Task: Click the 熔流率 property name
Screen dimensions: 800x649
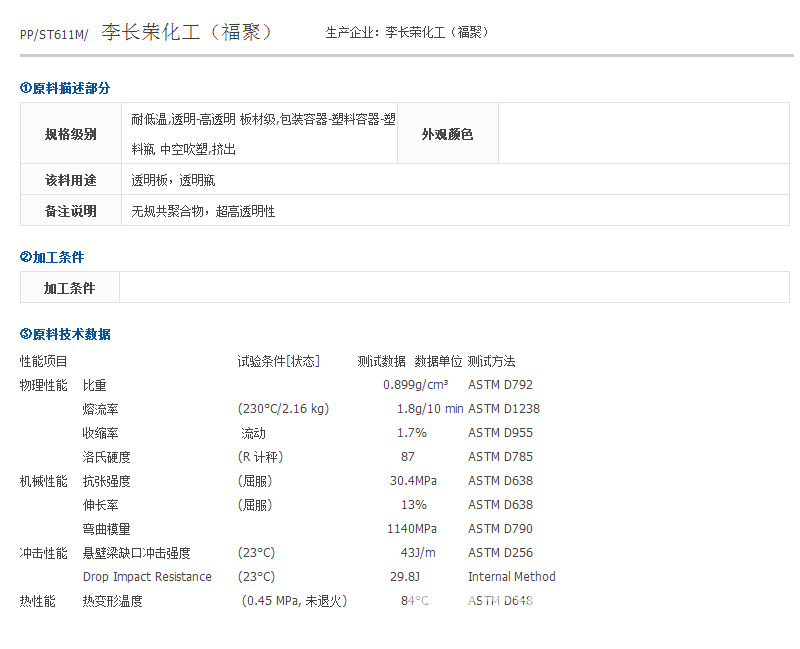Action: click(x=101, y=409)
